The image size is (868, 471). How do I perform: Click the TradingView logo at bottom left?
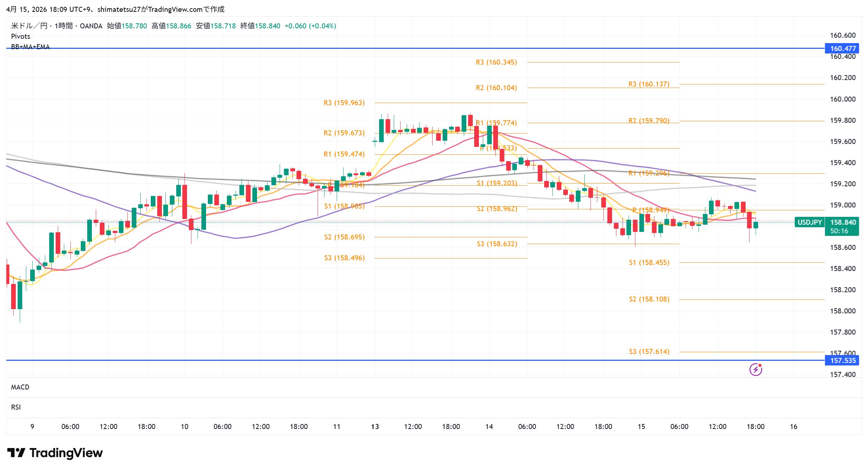[55, 453]
